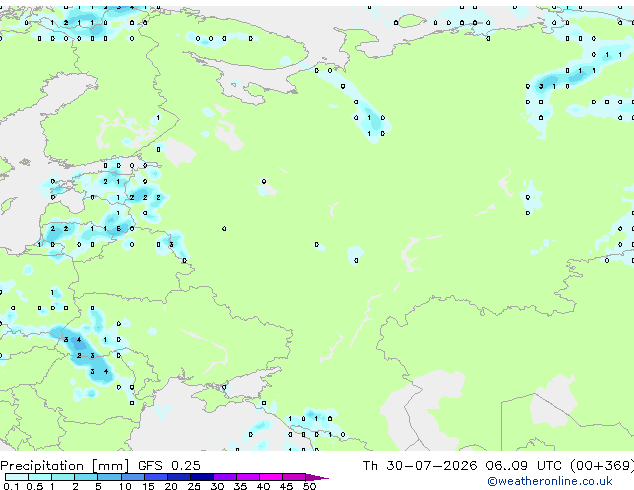Click the legend scale label '5'
This screenshot has width=634, height=490.
coord(98,486)
